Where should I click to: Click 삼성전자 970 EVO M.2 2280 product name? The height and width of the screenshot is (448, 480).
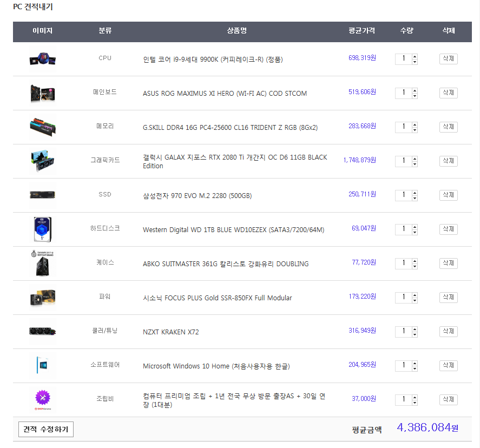(197, 195)
